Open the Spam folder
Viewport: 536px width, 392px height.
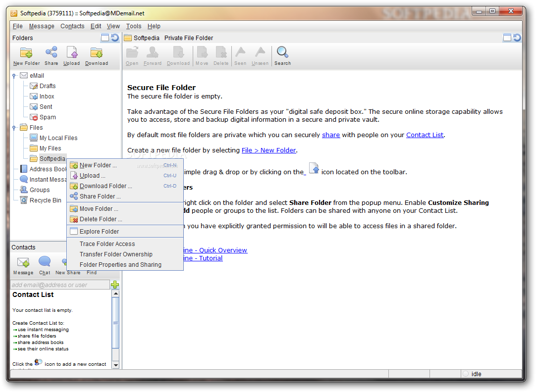click(43, 117)
